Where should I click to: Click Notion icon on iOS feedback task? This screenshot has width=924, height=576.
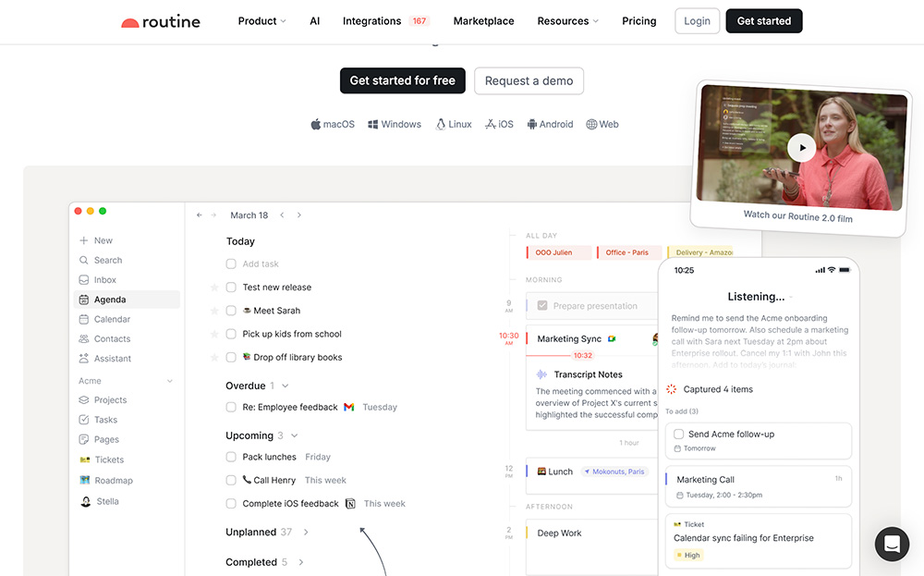[x=350, y=504]
